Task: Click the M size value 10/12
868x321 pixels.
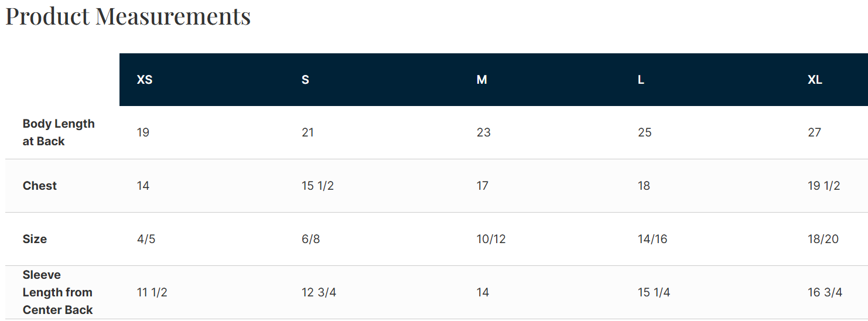Action: point(491,239)
